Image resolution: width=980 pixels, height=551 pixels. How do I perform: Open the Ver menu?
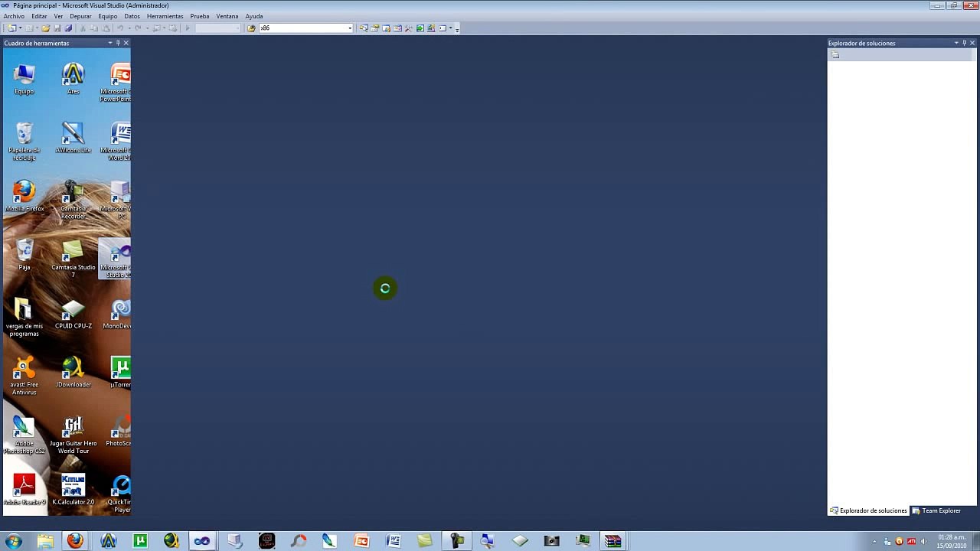(x=58, y=16)
